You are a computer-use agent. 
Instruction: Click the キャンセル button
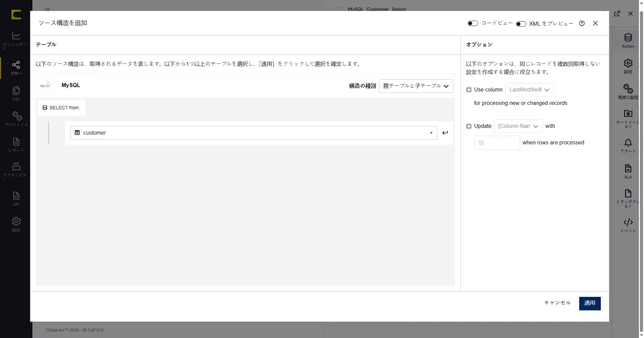coord(557,303)
